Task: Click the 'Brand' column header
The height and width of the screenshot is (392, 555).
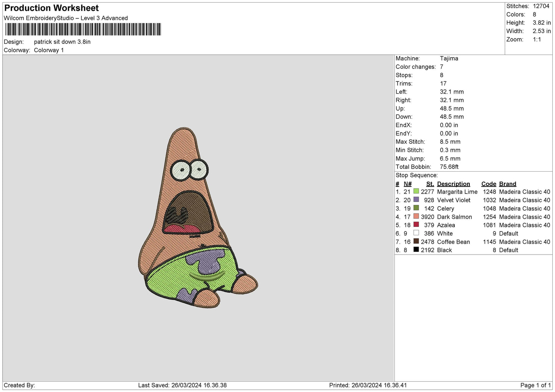Action: (508, 184)
